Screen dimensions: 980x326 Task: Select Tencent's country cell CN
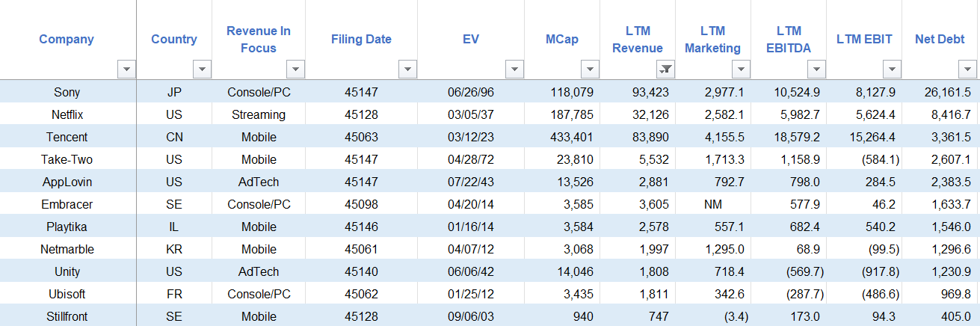174,137
